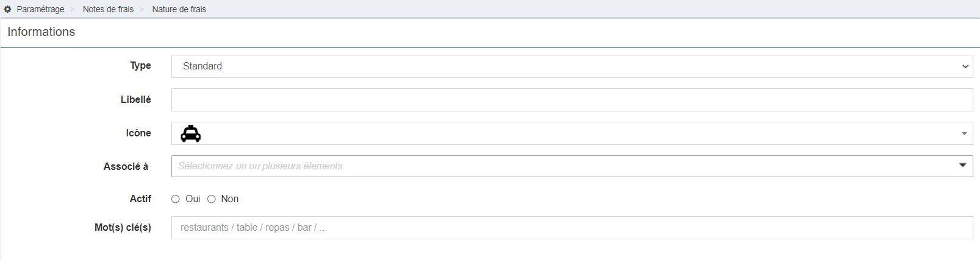Screen dimensions: 980x260
Task: Focus the Libellé text field
Action: (572, 100)
